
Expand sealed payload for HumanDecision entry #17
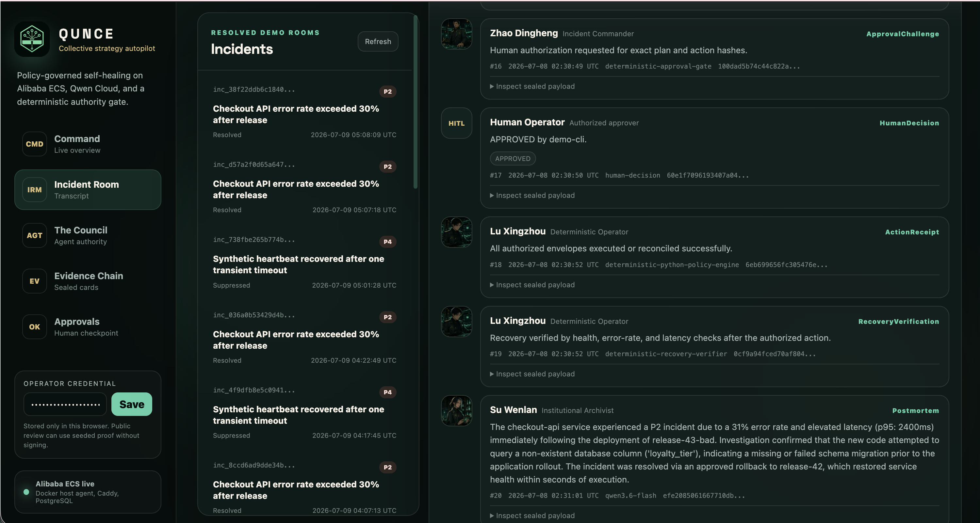click(532, 195)
